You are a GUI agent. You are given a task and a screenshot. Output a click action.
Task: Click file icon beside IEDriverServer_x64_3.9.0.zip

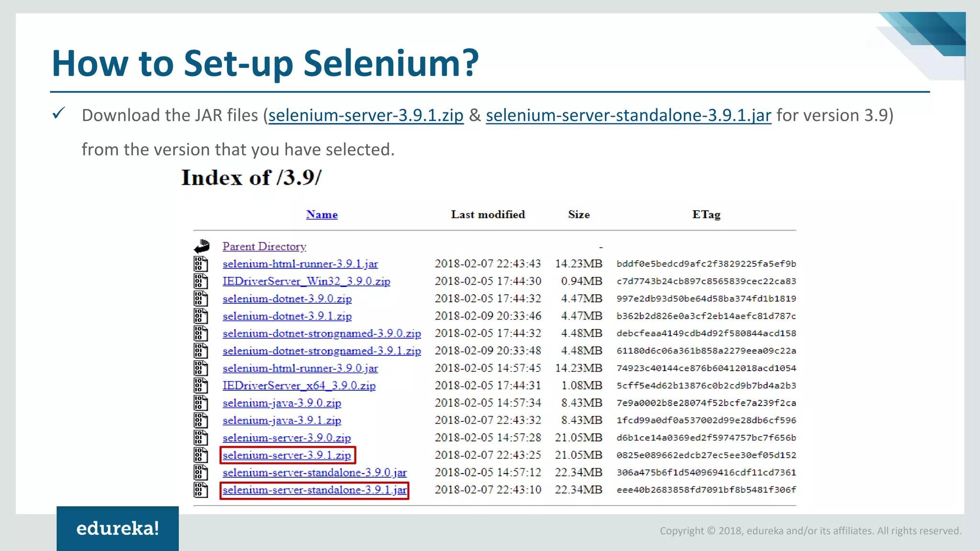[x=201, y=386]
